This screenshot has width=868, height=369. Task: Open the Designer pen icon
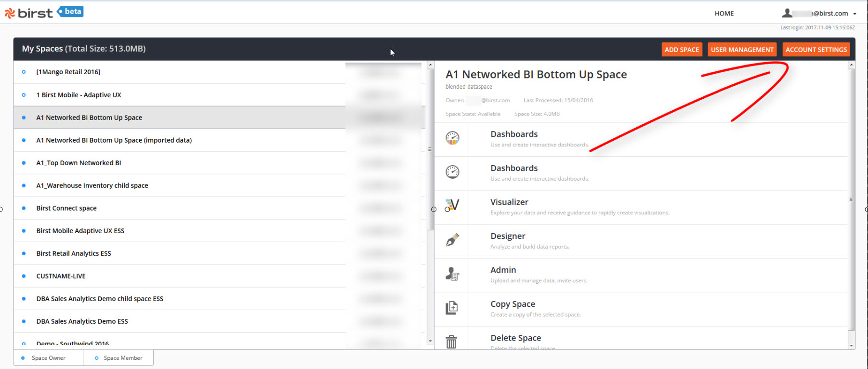(x=452, y=240)
